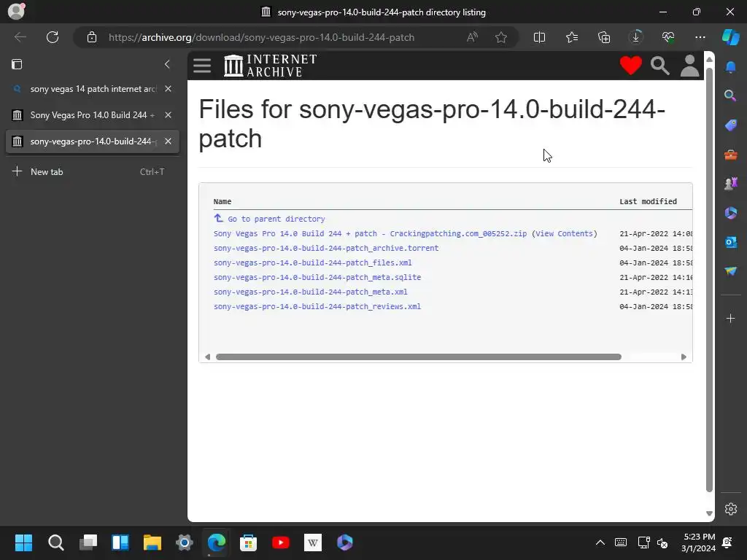The image size is (747, 560).
Task: Click the page scroll-down arrow
Action: pos(709,513)
